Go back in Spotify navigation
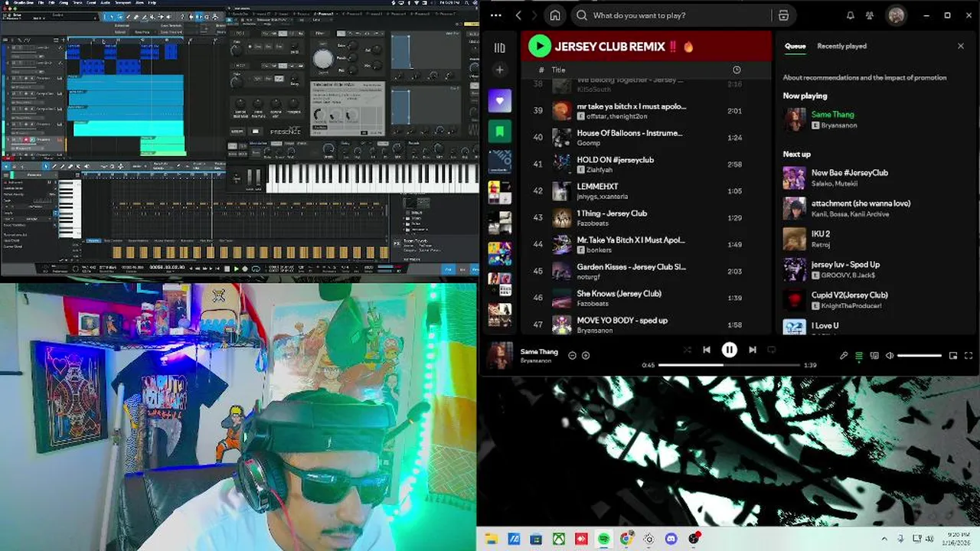Screen dimensions: 980x551 point(518,15)
